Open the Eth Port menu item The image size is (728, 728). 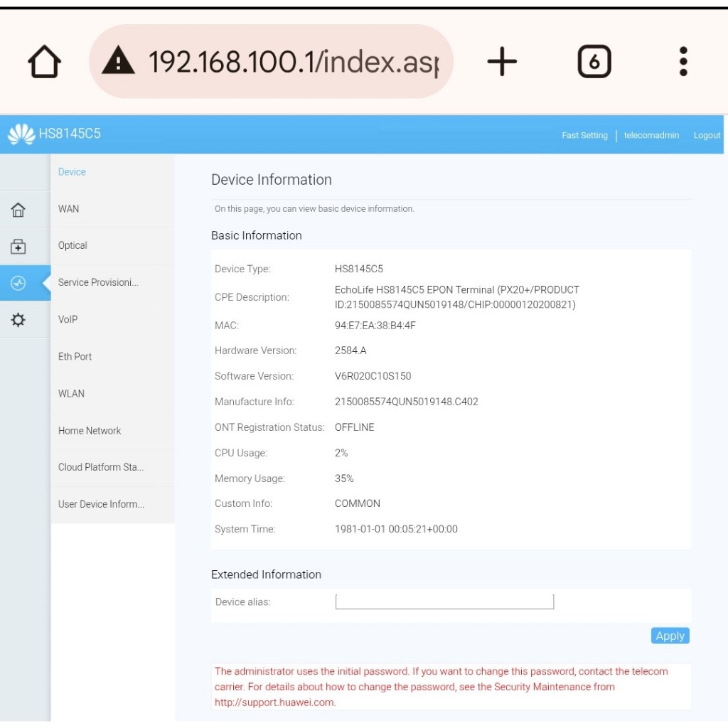tap(75, 357)
